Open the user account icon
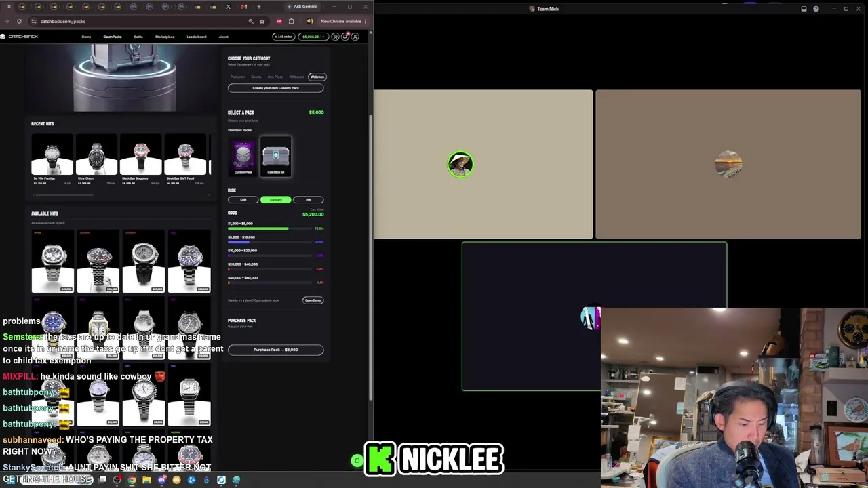 [x=355, y=37]
